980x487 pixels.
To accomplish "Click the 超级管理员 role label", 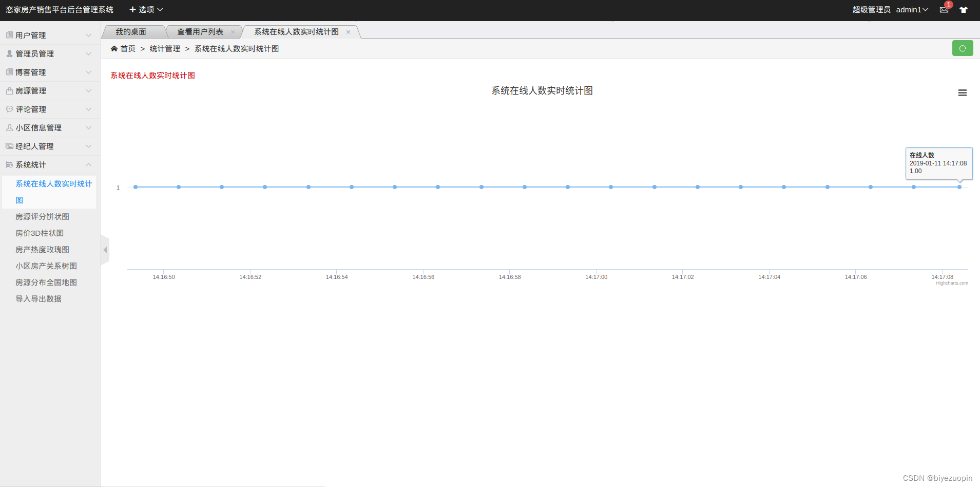I will [871, 10].
